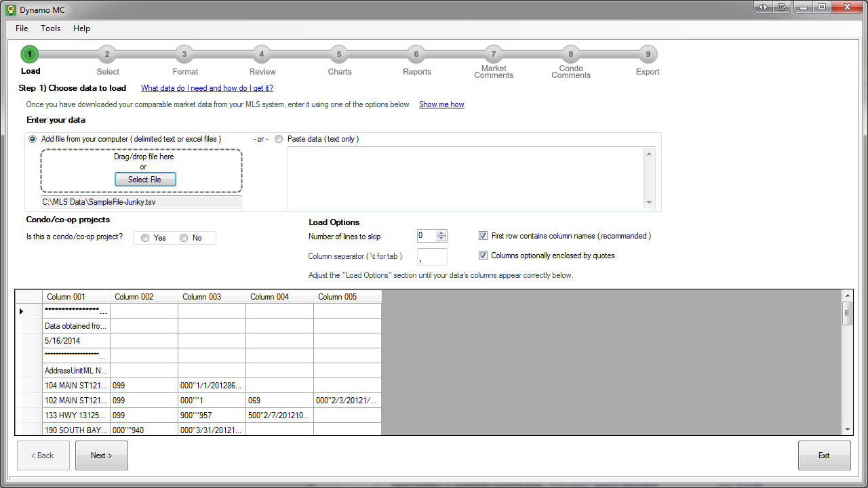Click the Drag/drop file here zone
The width and height of the screenshot is (868, 488).
tap(141, 171)
